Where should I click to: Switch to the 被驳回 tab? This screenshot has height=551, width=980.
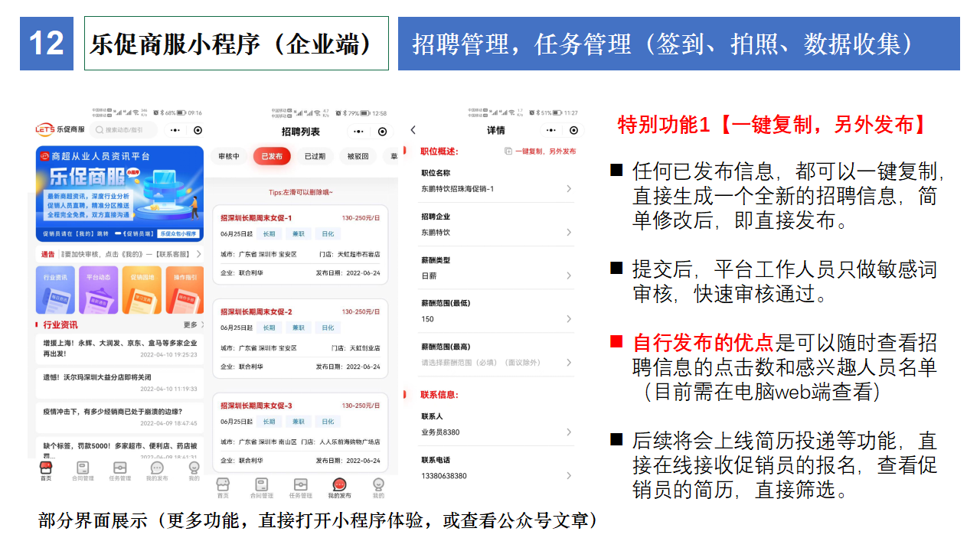coord(358,156)
